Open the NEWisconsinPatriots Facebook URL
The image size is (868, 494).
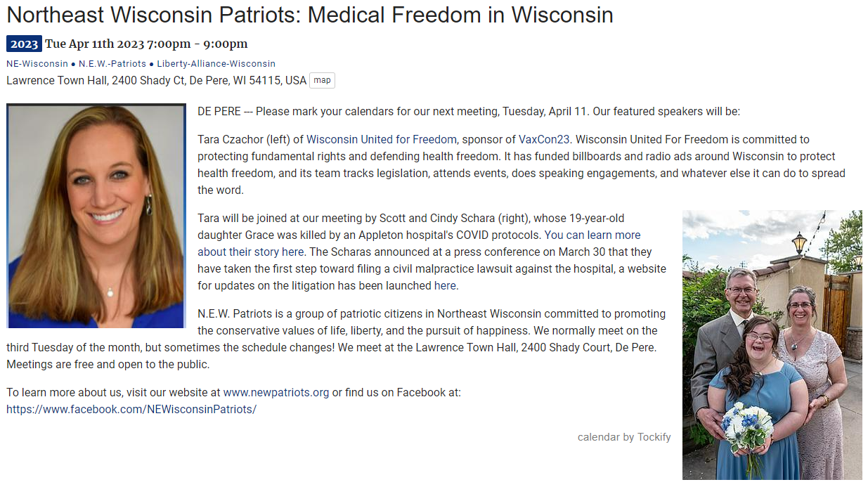131,409
